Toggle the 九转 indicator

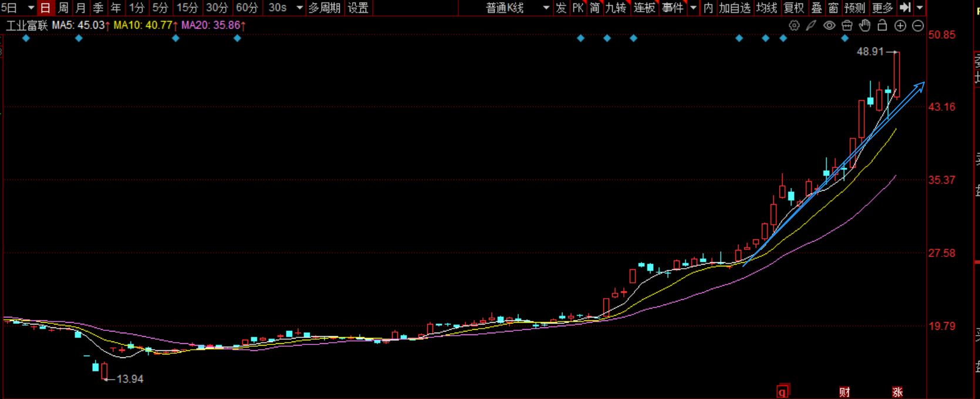(616, 8)
